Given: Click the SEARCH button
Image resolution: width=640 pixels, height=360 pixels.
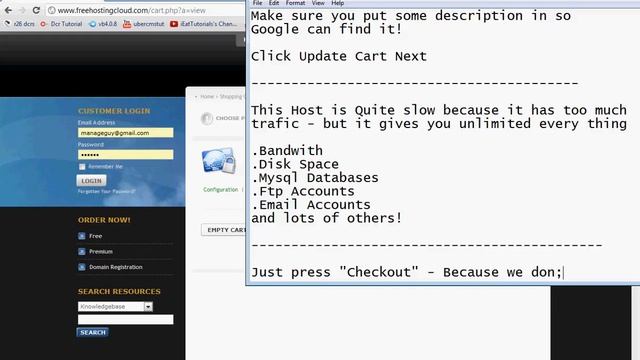Looking at the screenshot, I should [93, 332].
